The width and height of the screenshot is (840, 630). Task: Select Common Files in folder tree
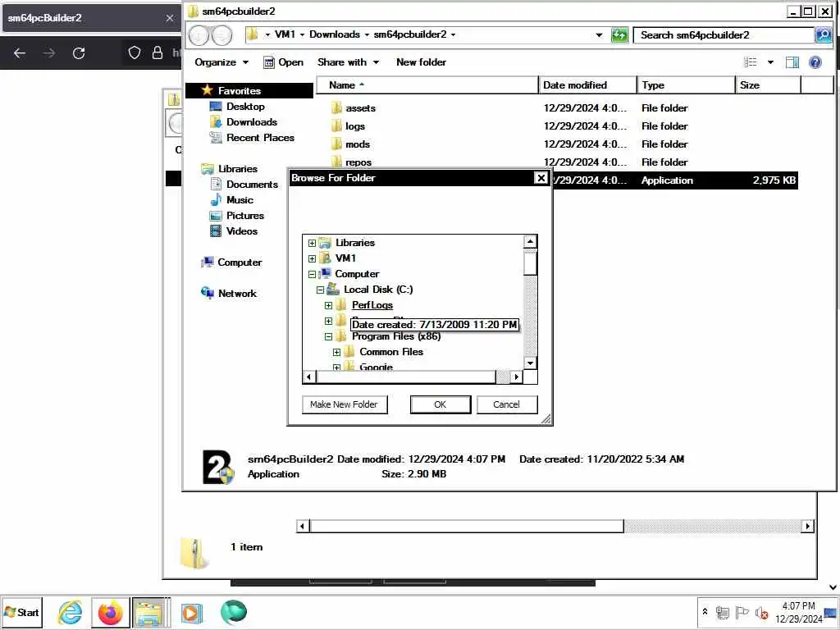point(391,351)
